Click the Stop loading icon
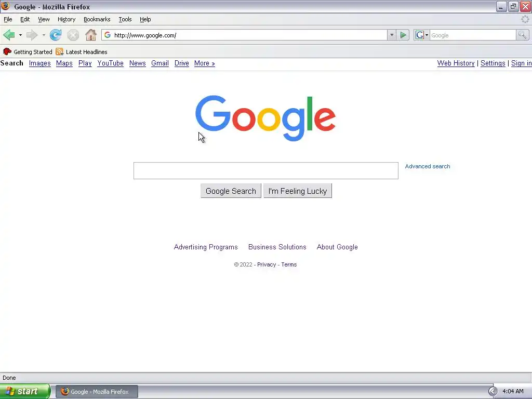Image resolution: width=532 pixels, height=399 pixels. 73,35
